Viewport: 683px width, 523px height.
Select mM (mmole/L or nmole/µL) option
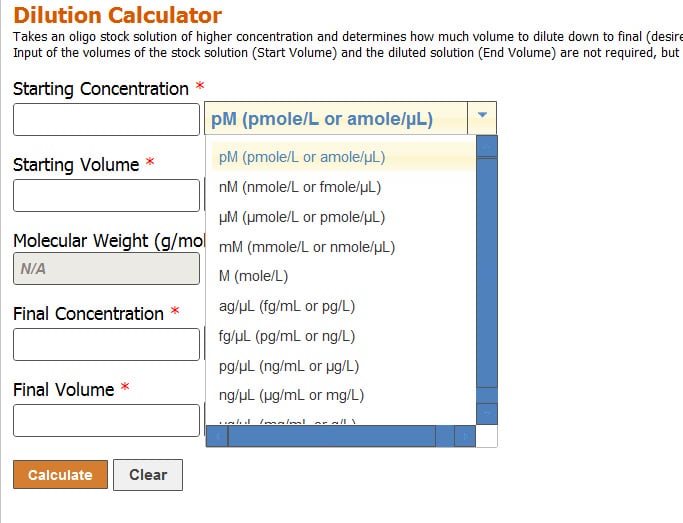[307, 247]
